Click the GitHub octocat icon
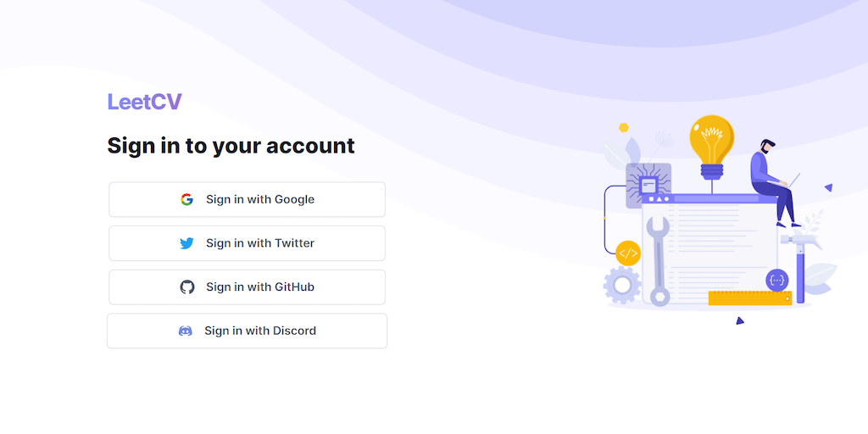868x434 pixels. pos(187,287)
